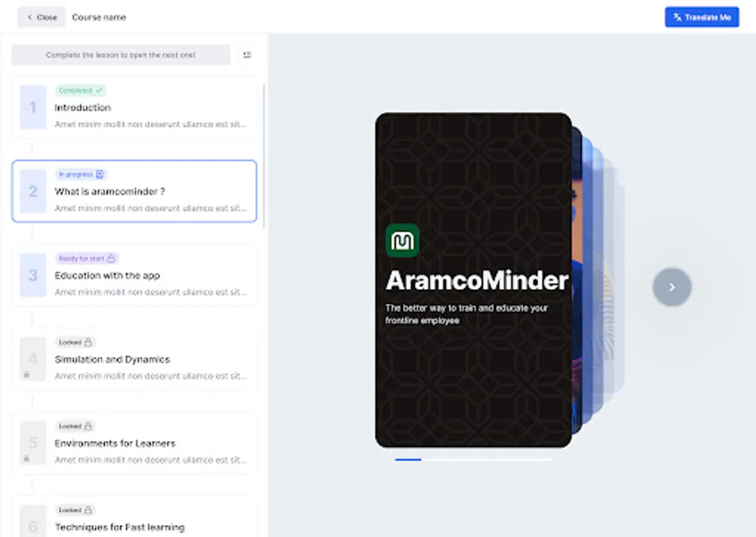Click the number 2 lesson tile
This screenshot has width=756, height=537.
33,191
